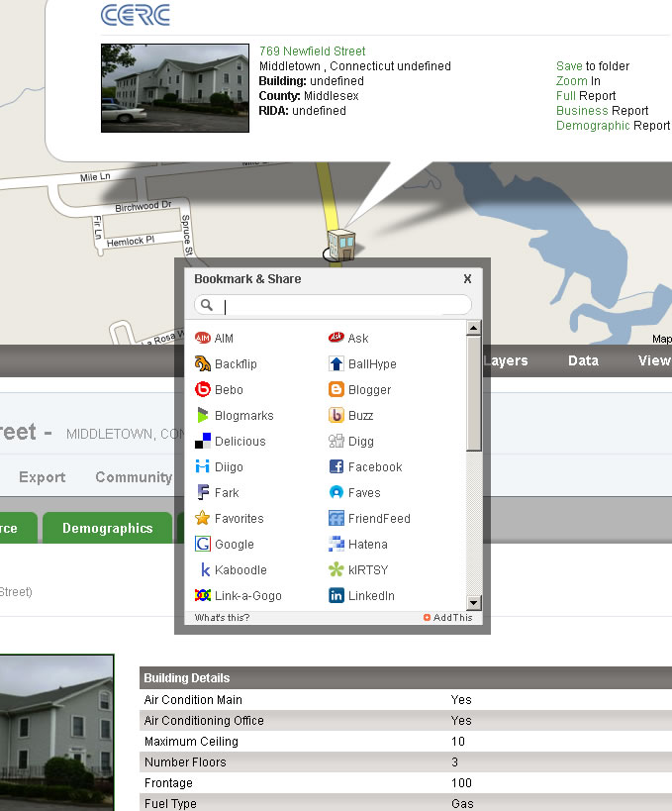Select the kIRTSY icon
Image resolution: width=672 pixels, height=811 pixels.
point(336,569)
